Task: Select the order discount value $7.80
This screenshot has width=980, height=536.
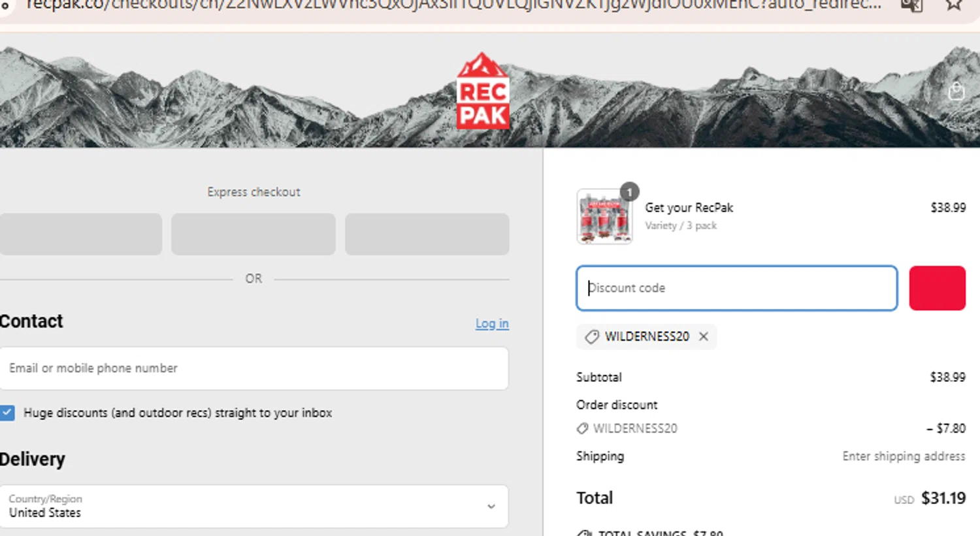Action: [946, 428]
